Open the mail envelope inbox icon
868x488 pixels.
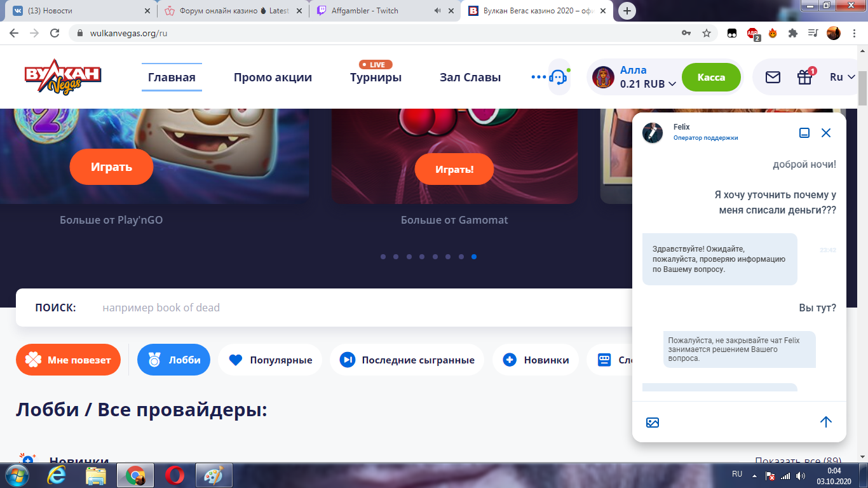(773, 77)
